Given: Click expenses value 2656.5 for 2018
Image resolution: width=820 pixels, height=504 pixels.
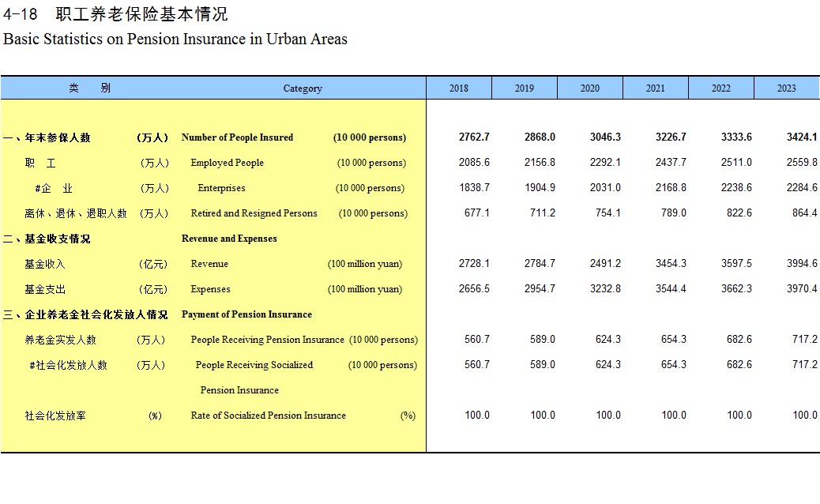Looking at the screenshot, I should (474, 288).
